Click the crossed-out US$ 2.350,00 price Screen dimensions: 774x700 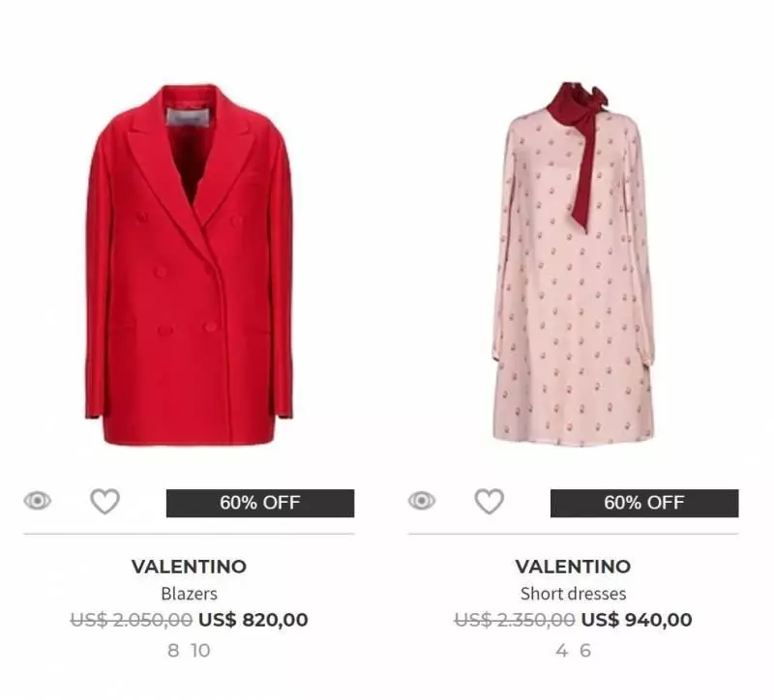click(x=515, y=620)
